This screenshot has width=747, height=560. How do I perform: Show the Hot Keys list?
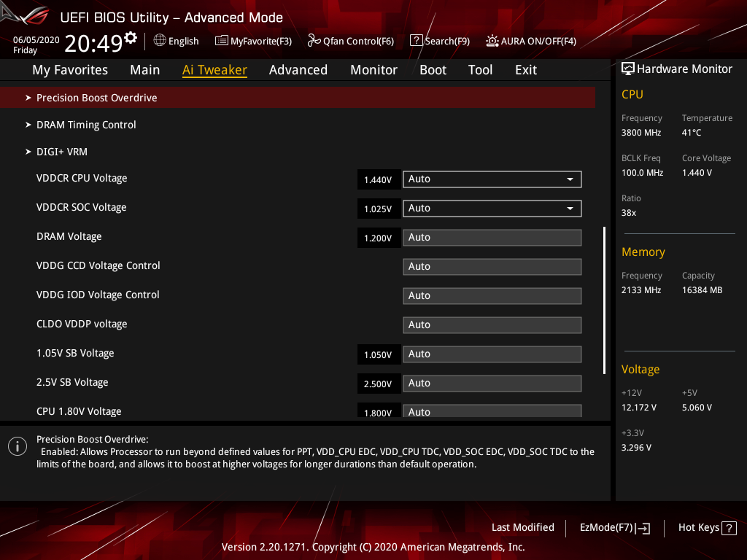[x=707, y=528]
